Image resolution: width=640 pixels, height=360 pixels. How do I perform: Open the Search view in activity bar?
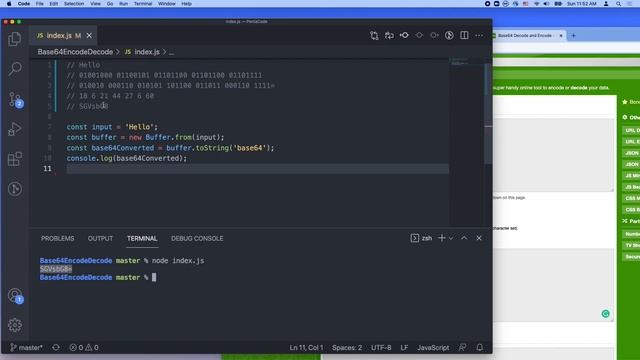[15, 69]
